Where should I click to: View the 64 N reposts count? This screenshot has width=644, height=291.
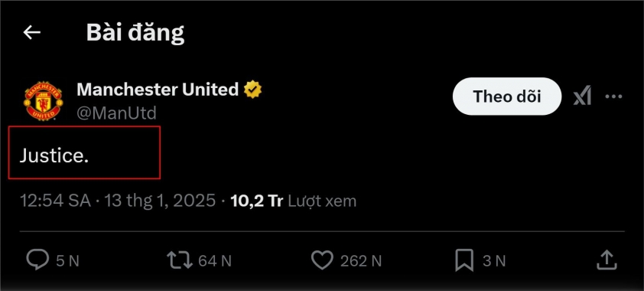[x=215, y=260]
